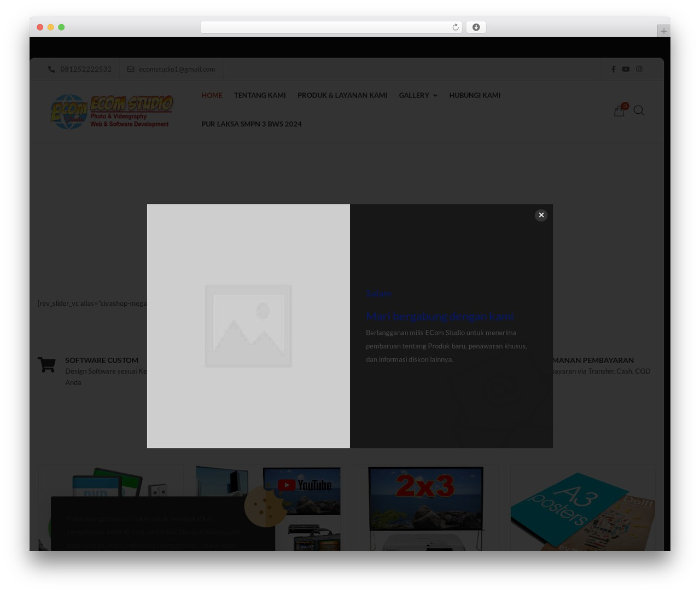The height and width of the screenshot is (593, 700).
Task: Click the 2x3 projector screen product image
Action: pos(425,508)
